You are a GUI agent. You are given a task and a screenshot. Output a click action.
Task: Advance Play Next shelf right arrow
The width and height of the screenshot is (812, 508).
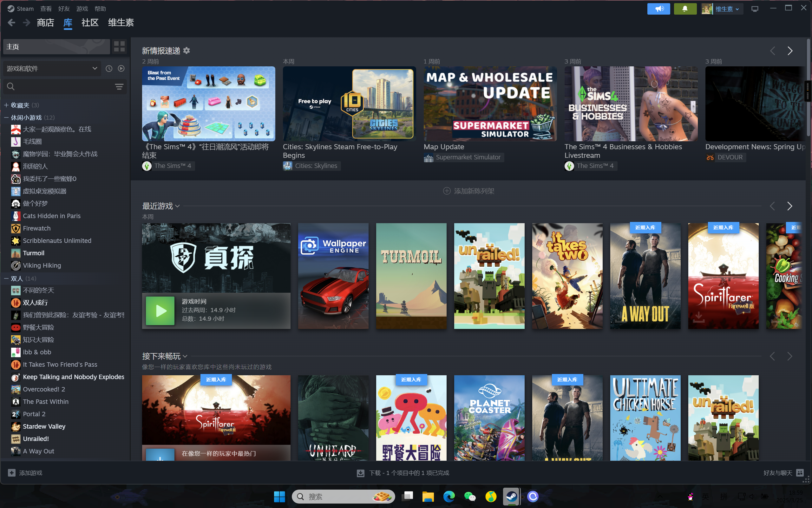pyautogui.click(x=789, y=356)
